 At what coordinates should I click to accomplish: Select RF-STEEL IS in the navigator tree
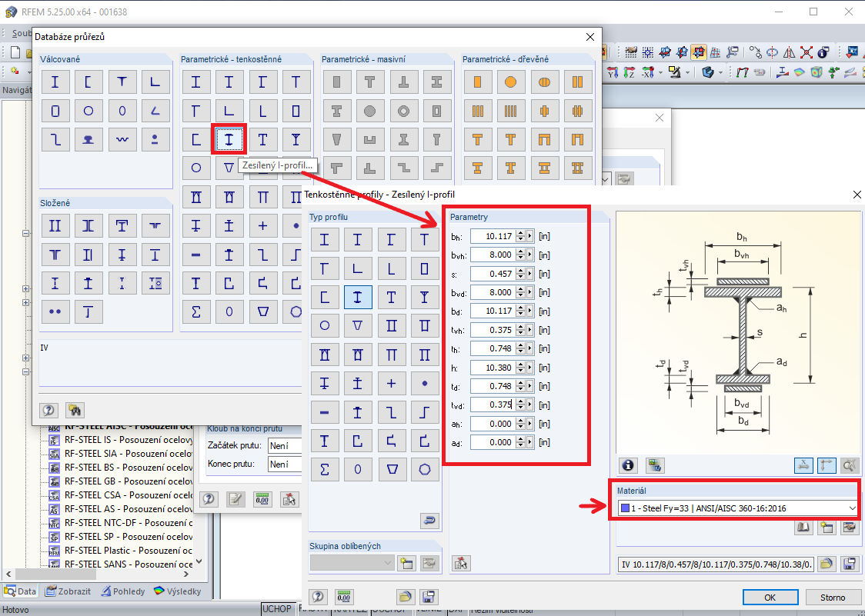point(129,440)
